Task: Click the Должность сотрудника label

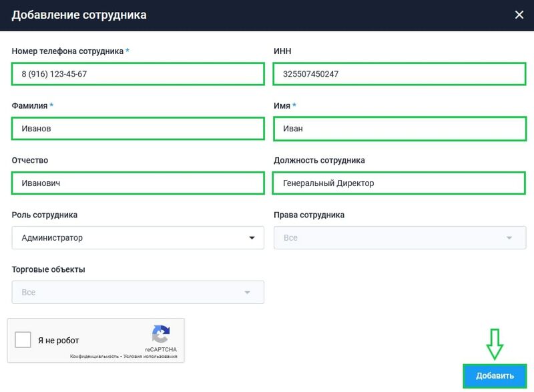Action: click(x=319, y=160)
